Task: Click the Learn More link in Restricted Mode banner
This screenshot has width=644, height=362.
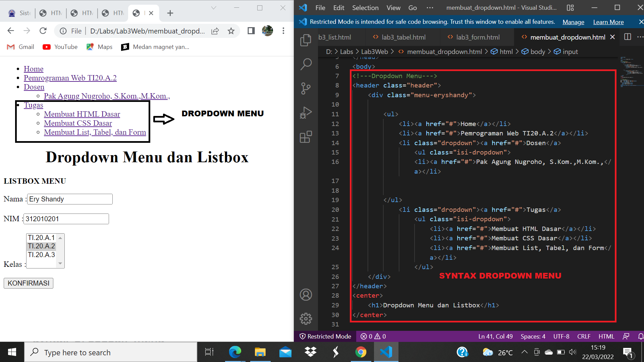Action: 608,22
